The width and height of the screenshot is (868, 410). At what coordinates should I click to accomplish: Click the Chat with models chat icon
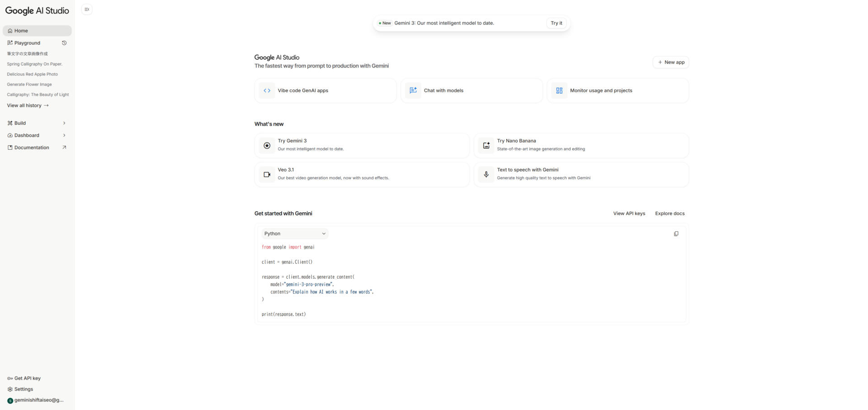(x=413, y=90)
